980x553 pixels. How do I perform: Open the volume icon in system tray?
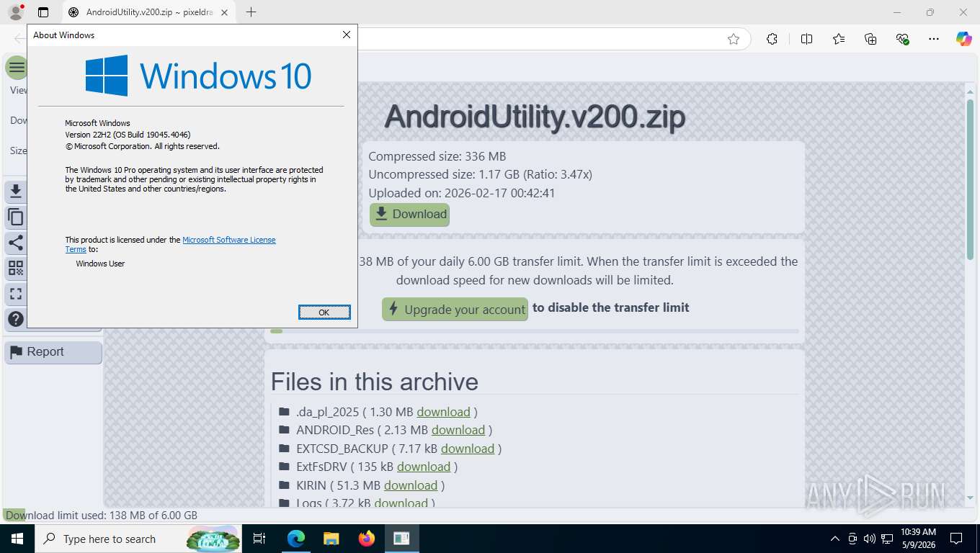(x=870, y=539)
